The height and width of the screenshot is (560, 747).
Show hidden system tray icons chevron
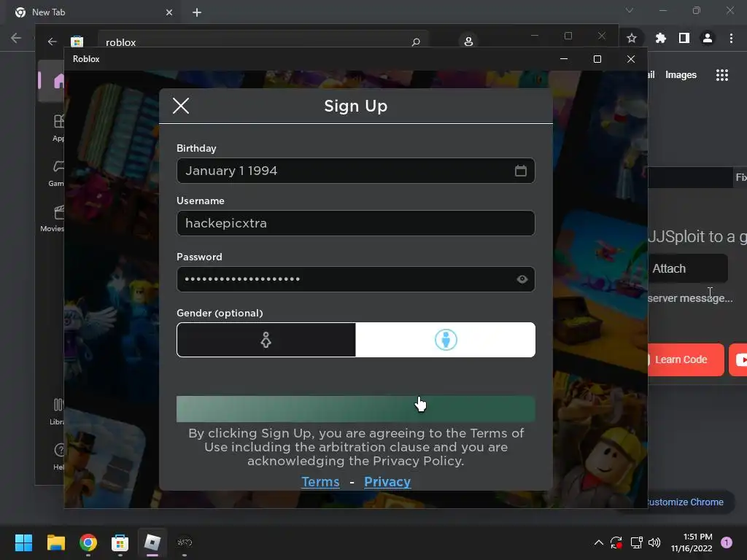click(x=599, y=542)
